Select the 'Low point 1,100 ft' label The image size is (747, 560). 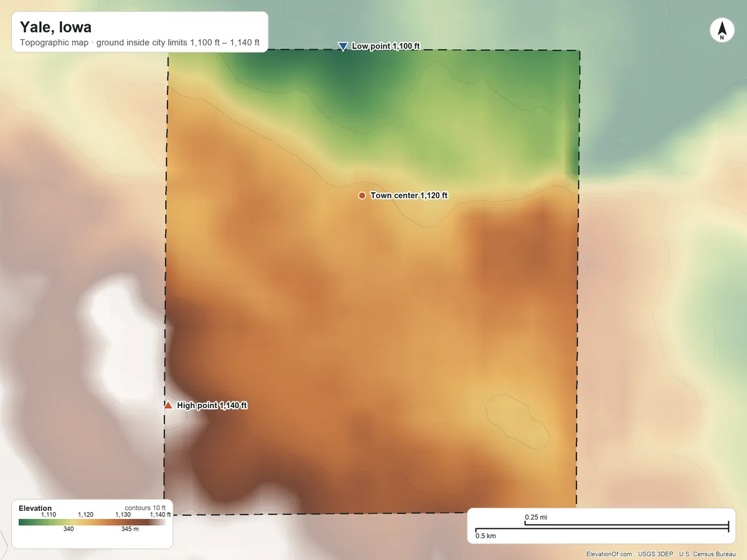click(x=387, y=46)
